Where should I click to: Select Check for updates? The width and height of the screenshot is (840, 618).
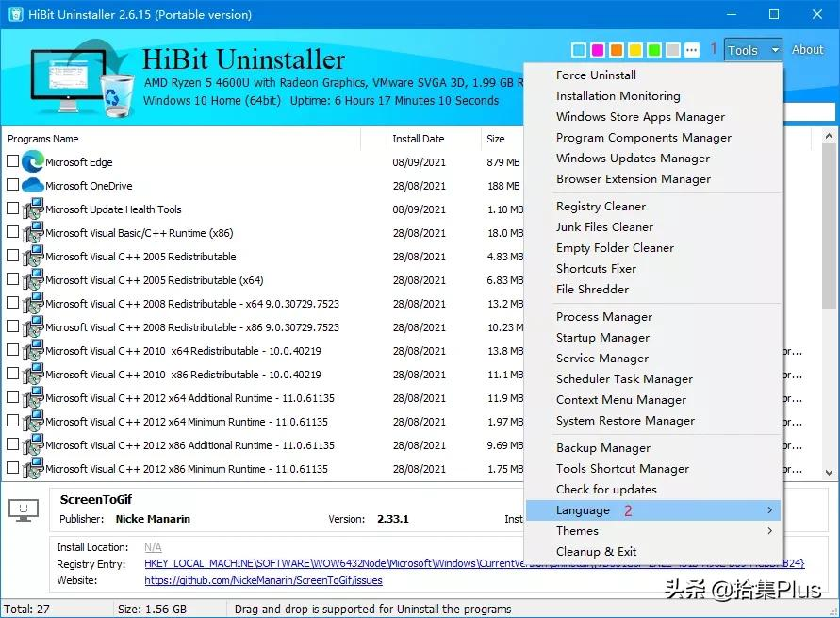[x=653, y=490]
